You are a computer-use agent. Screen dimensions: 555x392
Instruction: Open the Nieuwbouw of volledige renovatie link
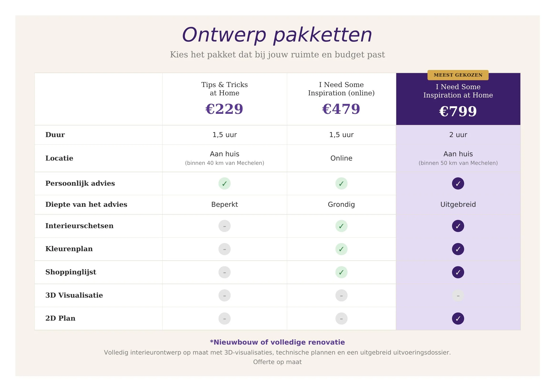[277, 342]
